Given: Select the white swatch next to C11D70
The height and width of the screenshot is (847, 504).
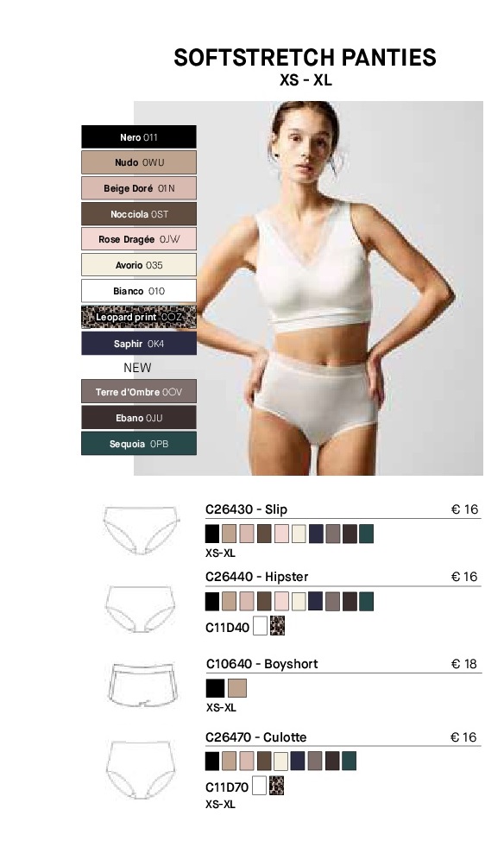Looking at the screenshot, I should coord(259,786).
